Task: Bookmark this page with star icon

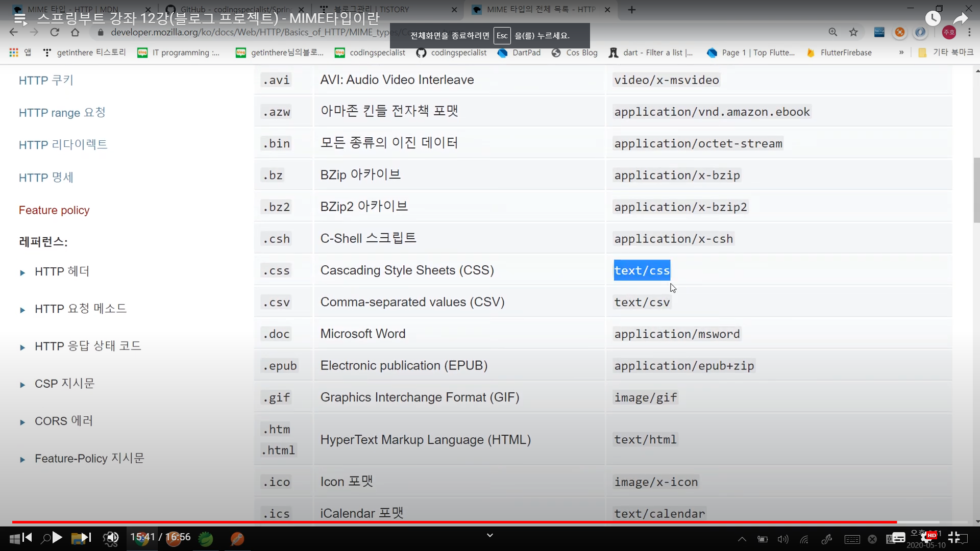Action: [x=853, y=32]
